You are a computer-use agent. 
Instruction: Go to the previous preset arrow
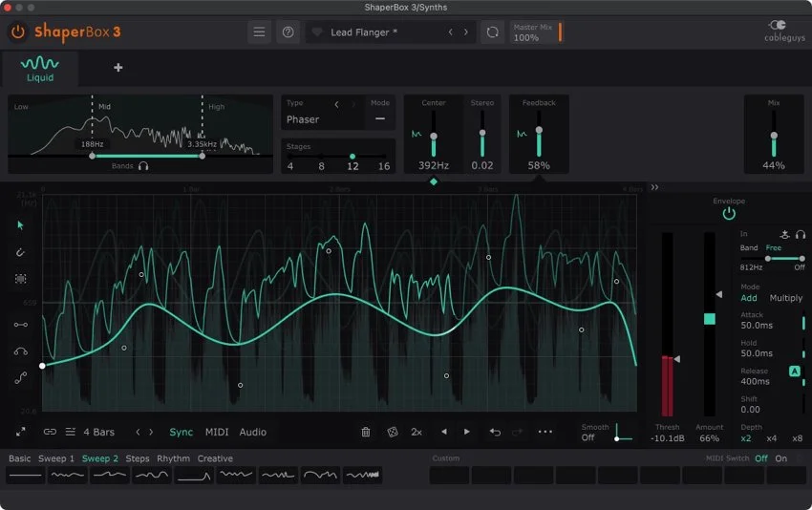tap(451, 32)
